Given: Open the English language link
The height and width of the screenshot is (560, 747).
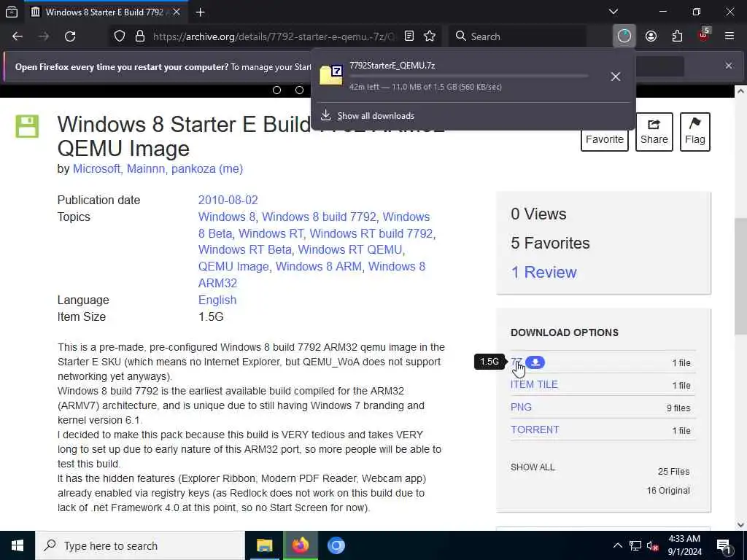Looking at the screenshot, I should click(217, 300).
